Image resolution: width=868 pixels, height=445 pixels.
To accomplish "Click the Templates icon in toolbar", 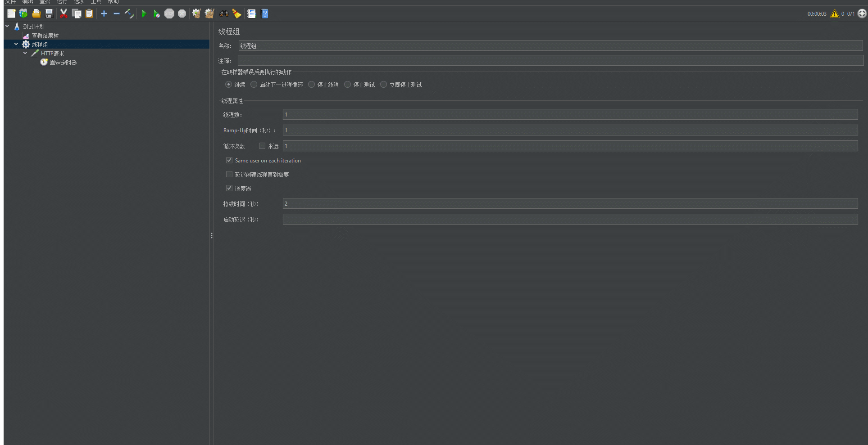I will [23, 14].
